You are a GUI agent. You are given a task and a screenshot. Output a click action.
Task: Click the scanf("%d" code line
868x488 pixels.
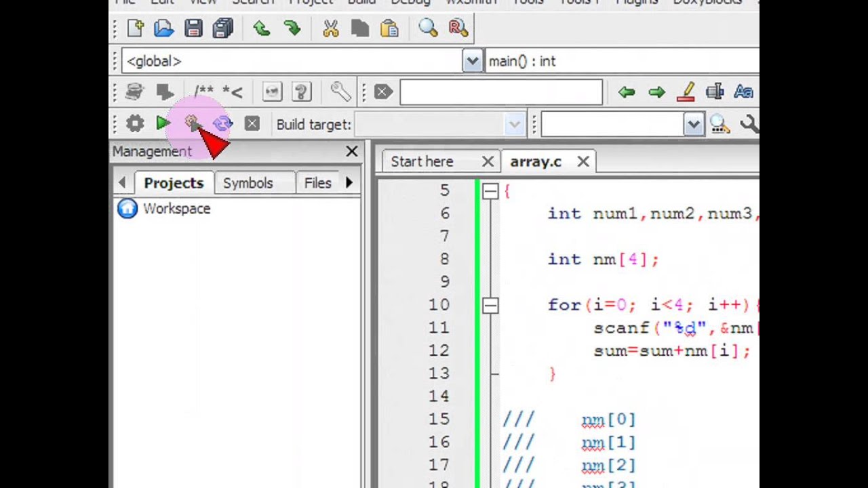click(x=676, y=328)
